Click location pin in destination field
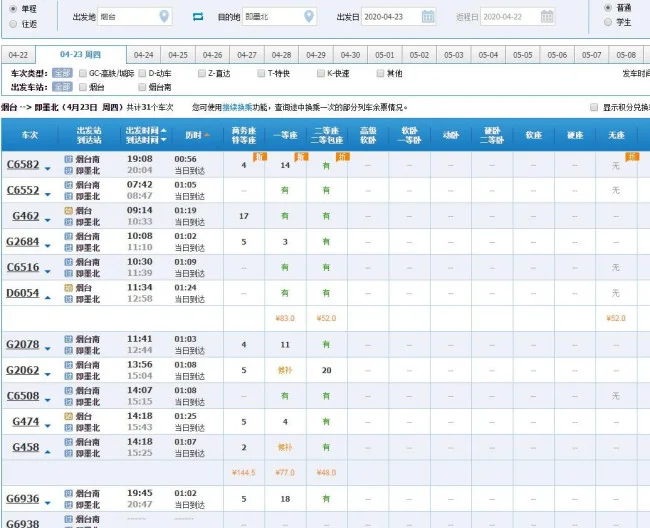The height and width of the screenshot is (528, 650). 309,16
